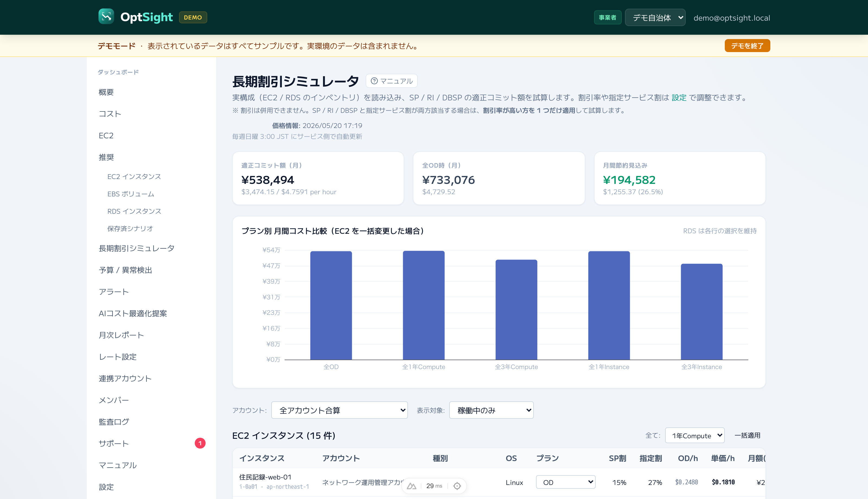
Task: Click the 月間節約見込み ¥194,582 value
Action: tap(629, 180)
